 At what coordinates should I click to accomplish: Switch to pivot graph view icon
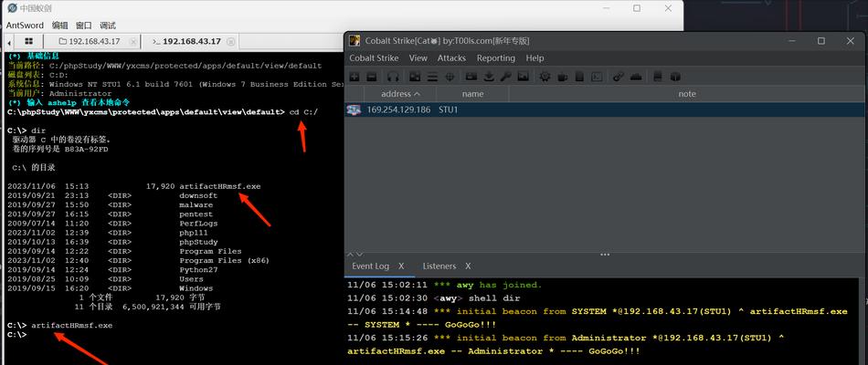(x=415, y=77)
